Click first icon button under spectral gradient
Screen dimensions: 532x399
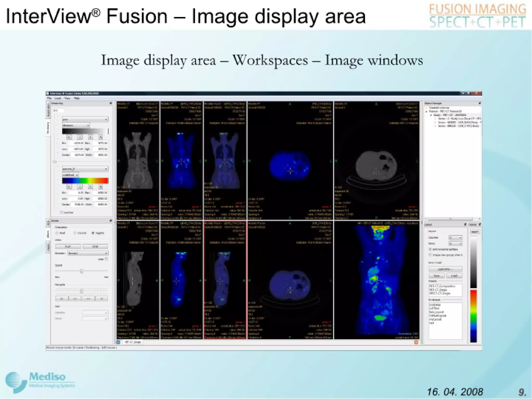pyautogui.click(x=69, y=187)
